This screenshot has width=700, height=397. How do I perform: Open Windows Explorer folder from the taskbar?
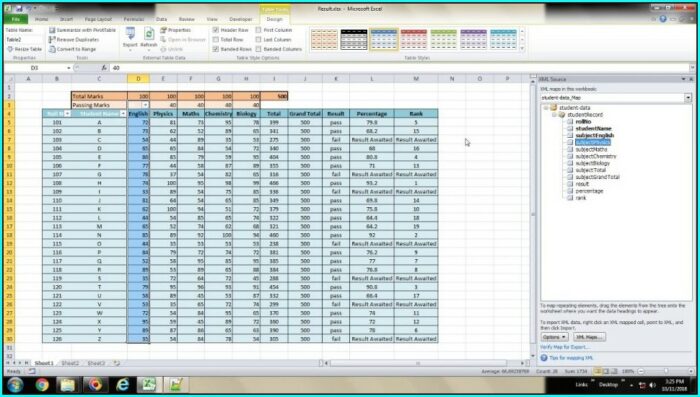68,384
